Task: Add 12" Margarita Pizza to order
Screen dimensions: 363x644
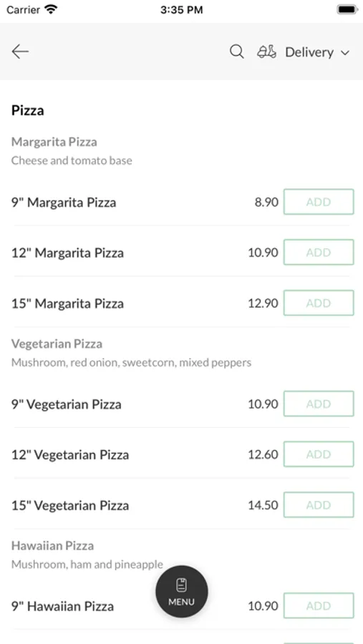Action: pos(319,252)
